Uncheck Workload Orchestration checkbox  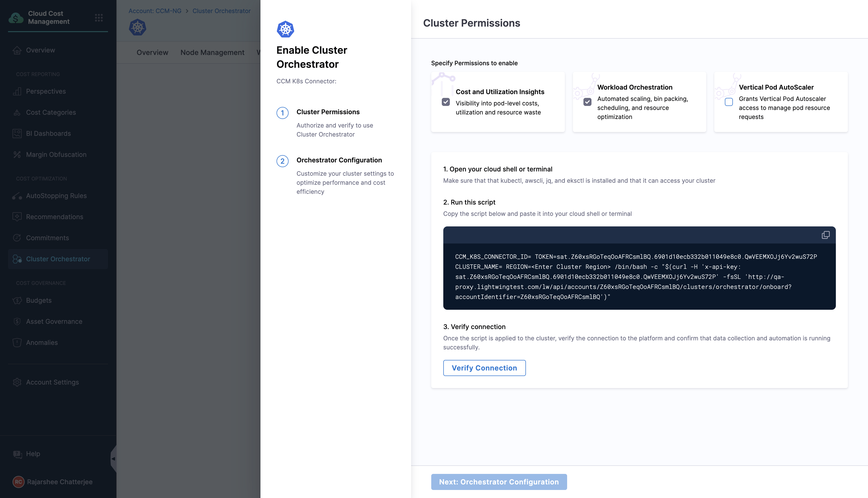pos(587,102)
